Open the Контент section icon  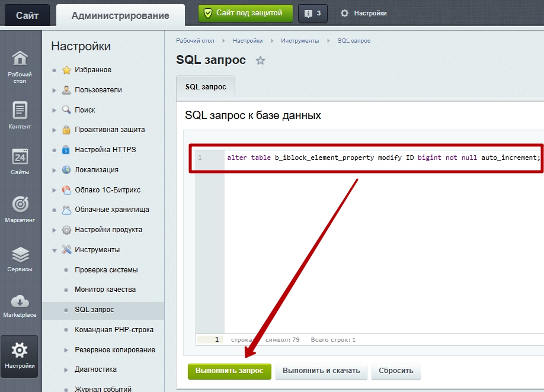coord(20,115)
